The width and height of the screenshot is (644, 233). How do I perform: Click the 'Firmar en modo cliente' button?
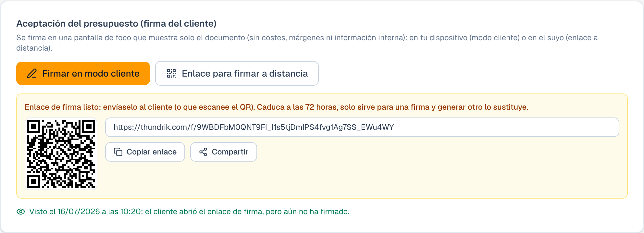(83, 73)
